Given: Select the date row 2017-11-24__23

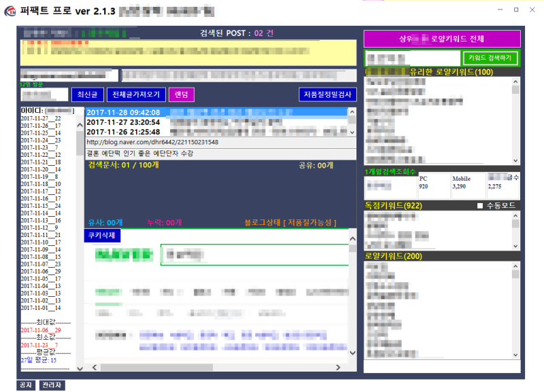Looking at the screenshot, I should (41, 141).
